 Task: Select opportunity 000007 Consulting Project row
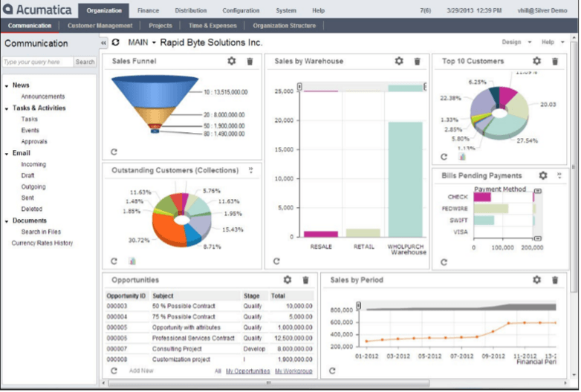(x=210, y=349)
